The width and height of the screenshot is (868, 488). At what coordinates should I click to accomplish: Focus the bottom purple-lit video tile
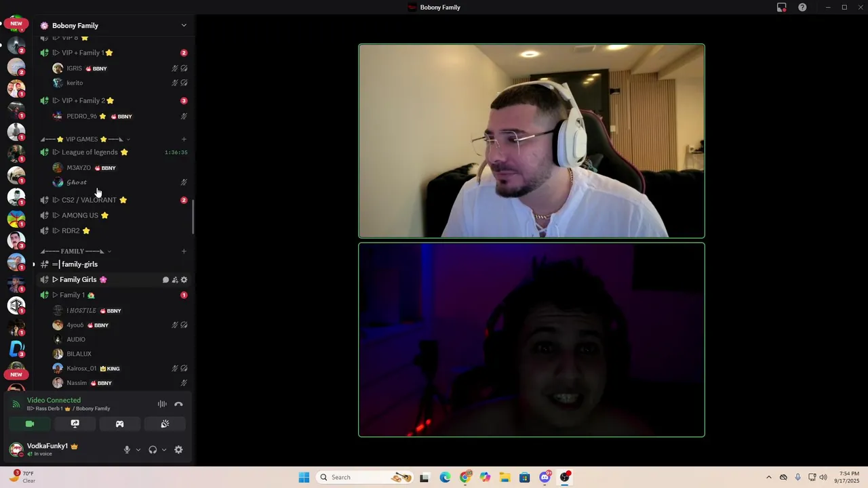point(532,340)
